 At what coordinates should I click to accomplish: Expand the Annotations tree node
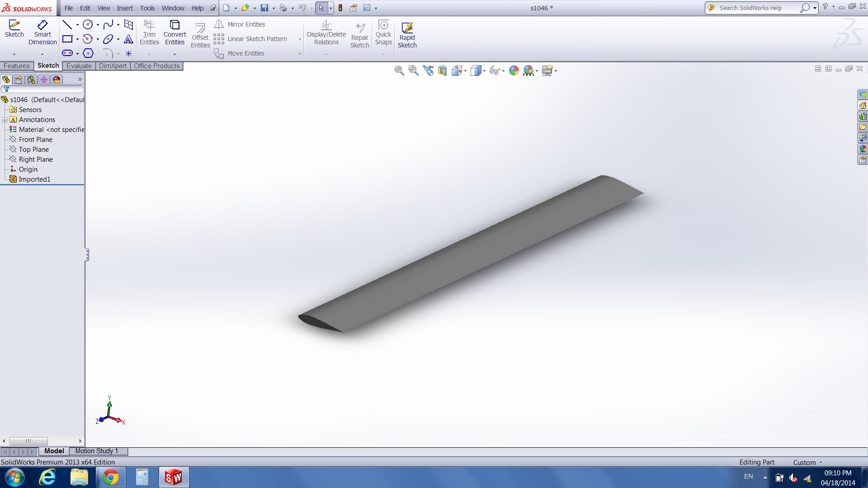pos(5,120)
